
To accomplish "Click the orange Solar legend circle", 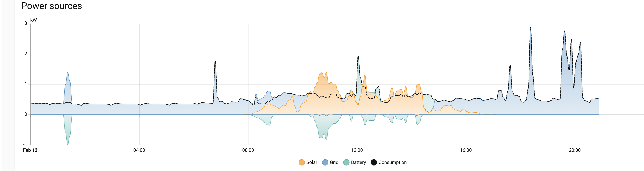I will point(302,163).
